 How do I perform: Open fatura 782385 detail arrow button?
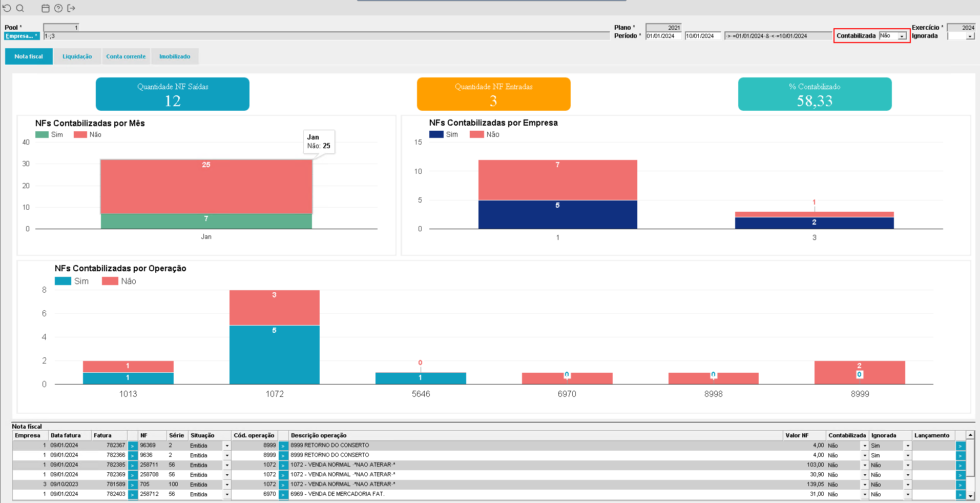pyautogui.click(x=133, y=465)
